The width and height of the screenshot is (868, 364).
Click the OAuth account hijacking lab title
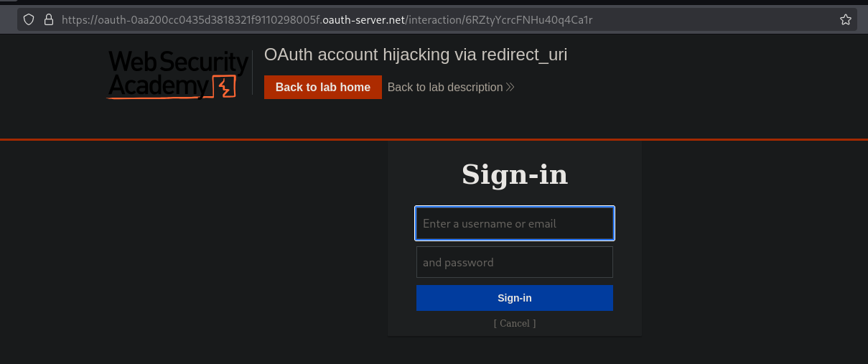(416, 55)
